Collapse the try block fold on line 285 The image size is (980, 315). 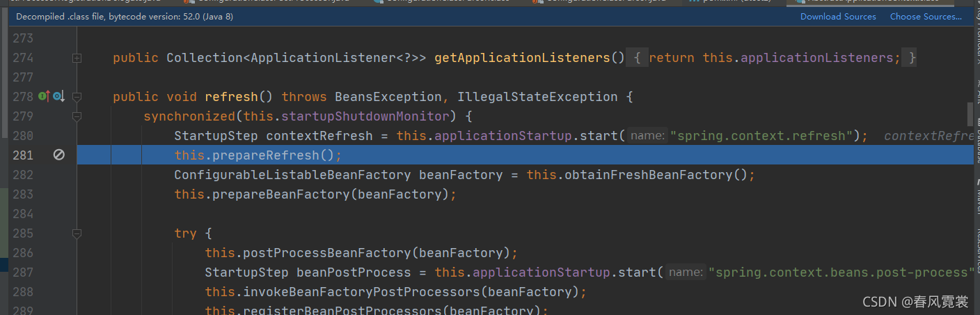click(x=77, y=233)
